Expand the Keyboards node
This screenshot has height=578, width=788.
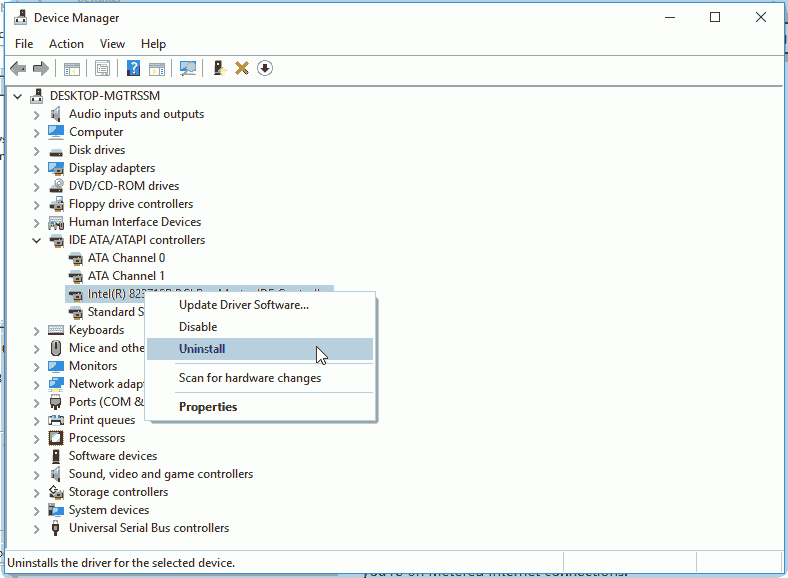click(x=36, y=331)
